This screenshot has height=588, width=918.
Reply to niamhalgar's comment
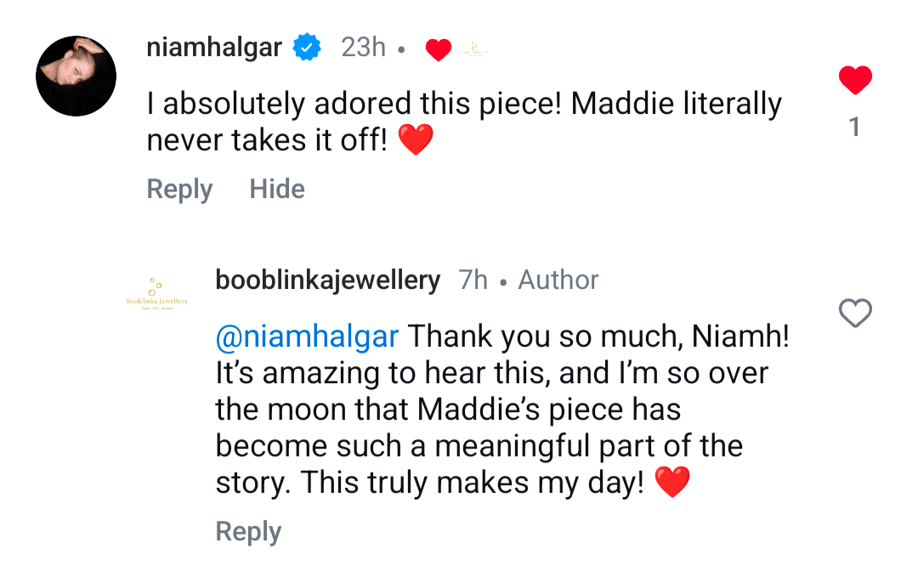pos(179,189)
